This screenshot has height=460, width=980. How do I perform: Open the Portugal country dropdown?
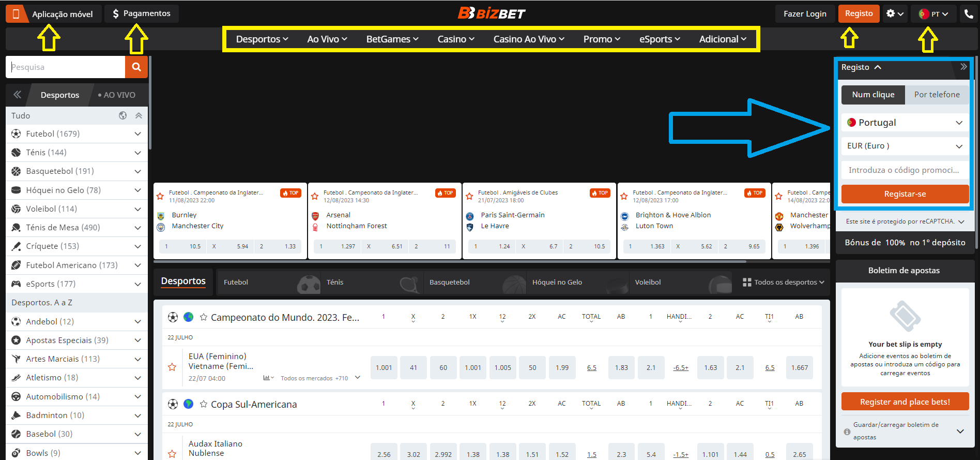pyautogui.click(x=905, y=123)
